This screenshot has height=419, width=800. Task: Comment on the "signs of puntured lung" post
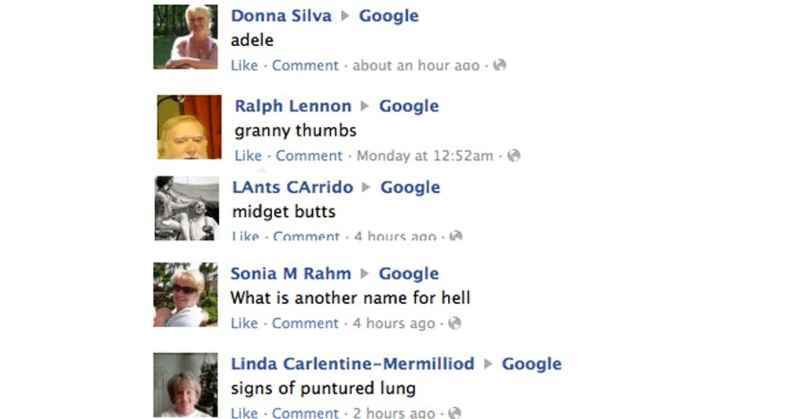pos(305,412)
